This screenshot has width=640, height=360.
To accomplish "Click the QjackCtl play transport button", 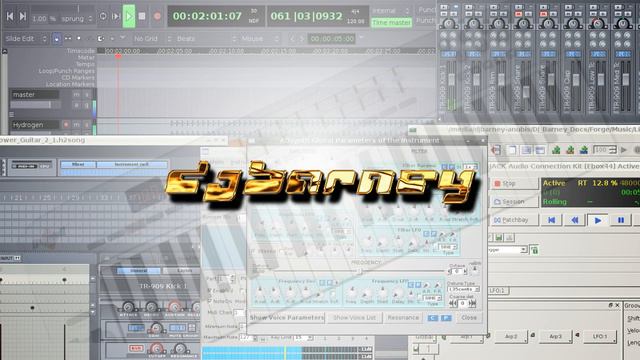I will point(598,220).
